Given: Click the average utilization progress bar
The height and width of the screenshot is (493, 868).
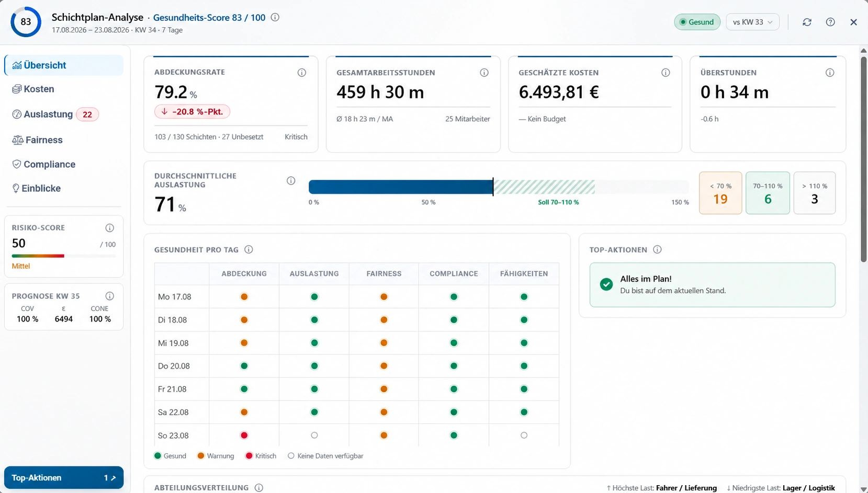Looking at the screenshot, I should 499,187.
